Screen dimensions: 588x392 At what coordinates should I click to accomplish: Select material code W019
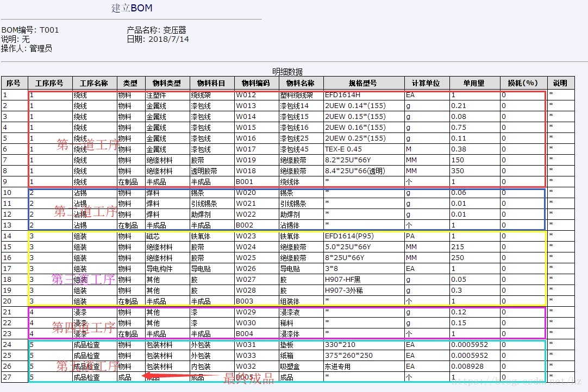coord(246,160)
